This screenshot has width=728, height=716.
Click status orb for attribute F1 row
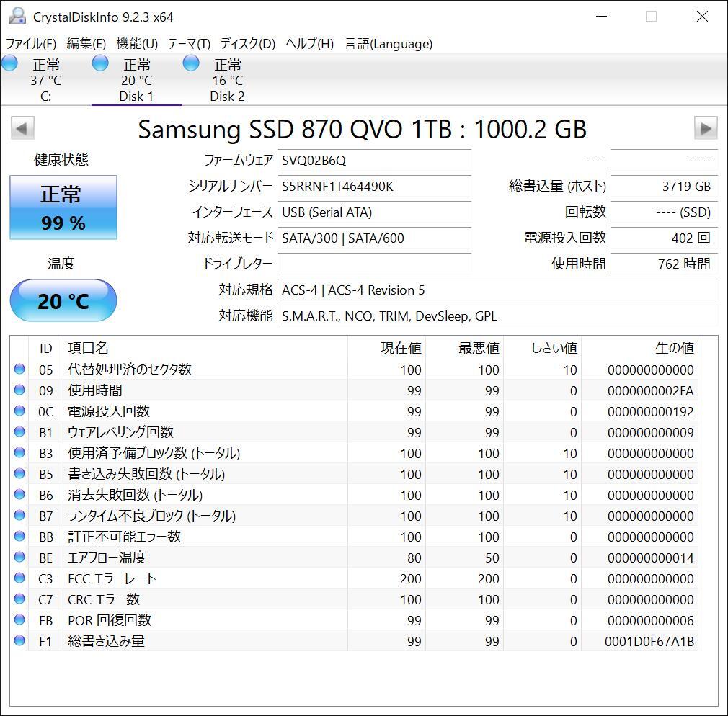tap(19, 641)
